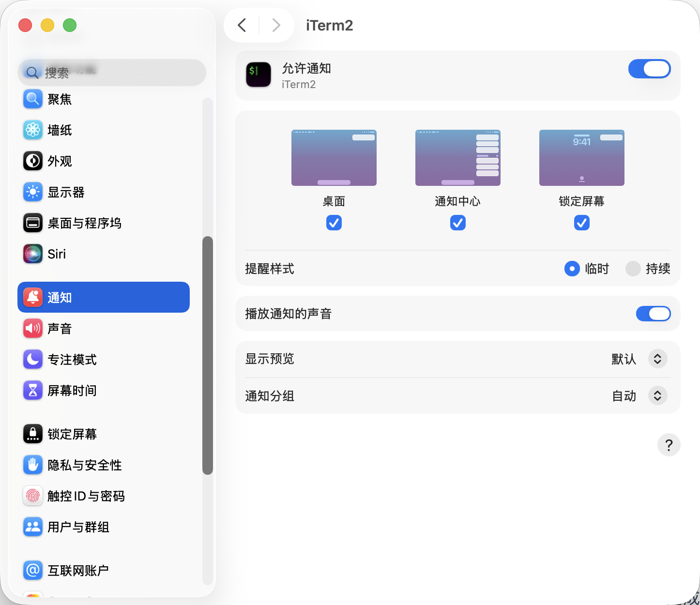Uncheck the 桌面 notification checkbox
Screen dimensions: 700x605
(334, 223)
